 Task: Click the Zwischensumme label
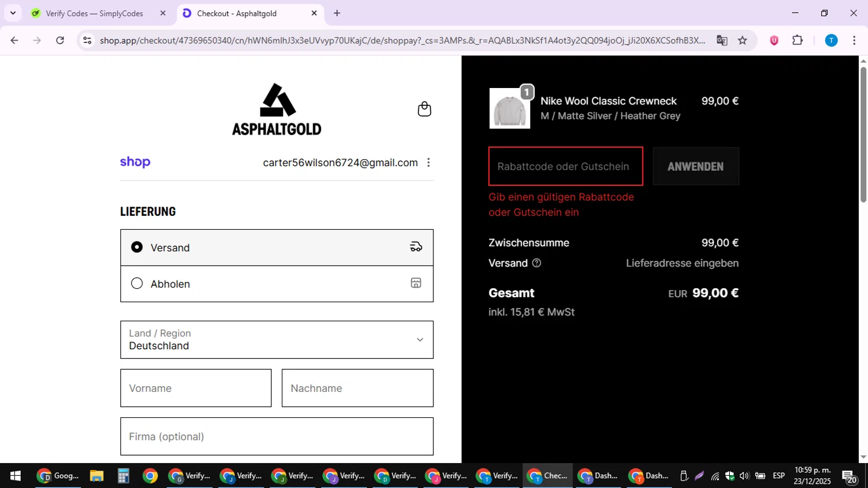pos(529,243)
